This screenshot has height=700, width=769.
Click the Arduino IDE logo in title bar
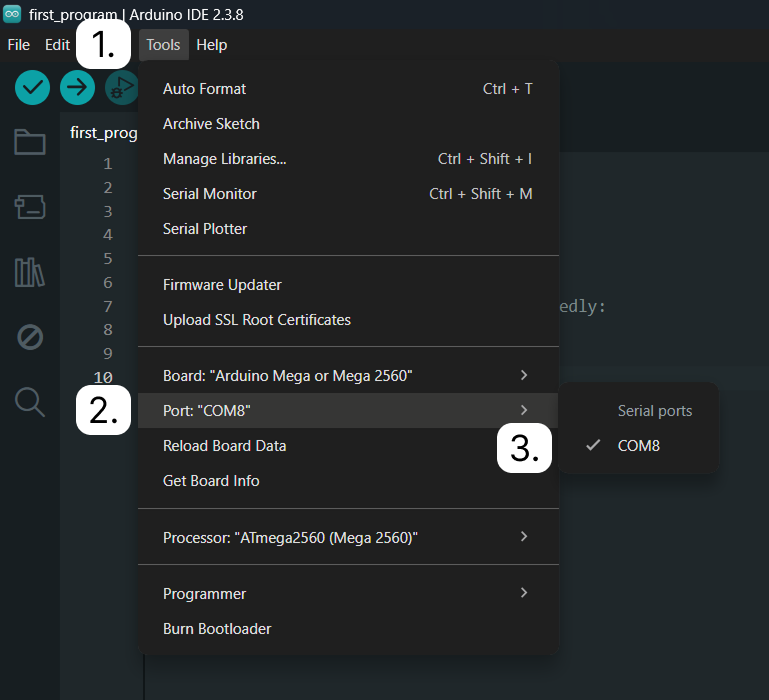click(x=12, y=14)
